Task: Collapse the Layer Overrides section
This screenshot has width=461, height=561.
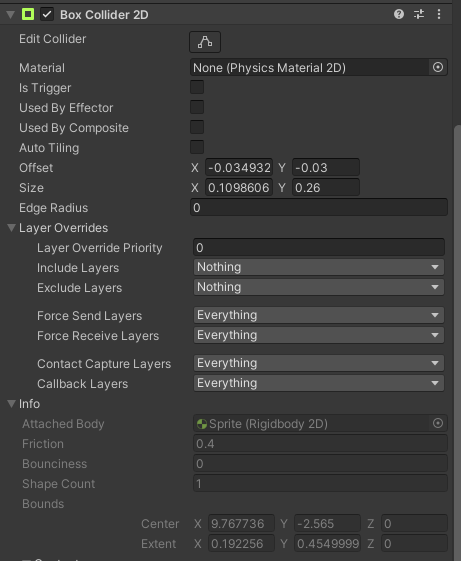Action: pyautogui.click(x=11, y=228)
